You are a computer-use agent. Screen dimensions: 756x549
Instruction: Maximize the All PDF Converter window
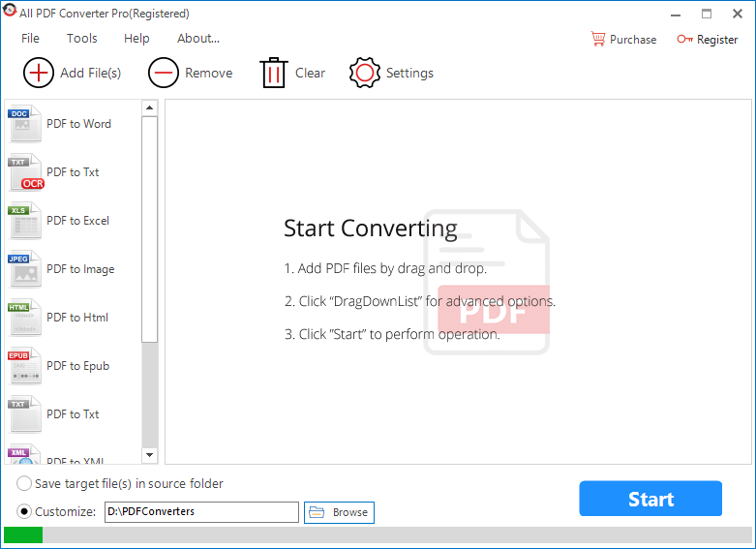click(707, 14)
